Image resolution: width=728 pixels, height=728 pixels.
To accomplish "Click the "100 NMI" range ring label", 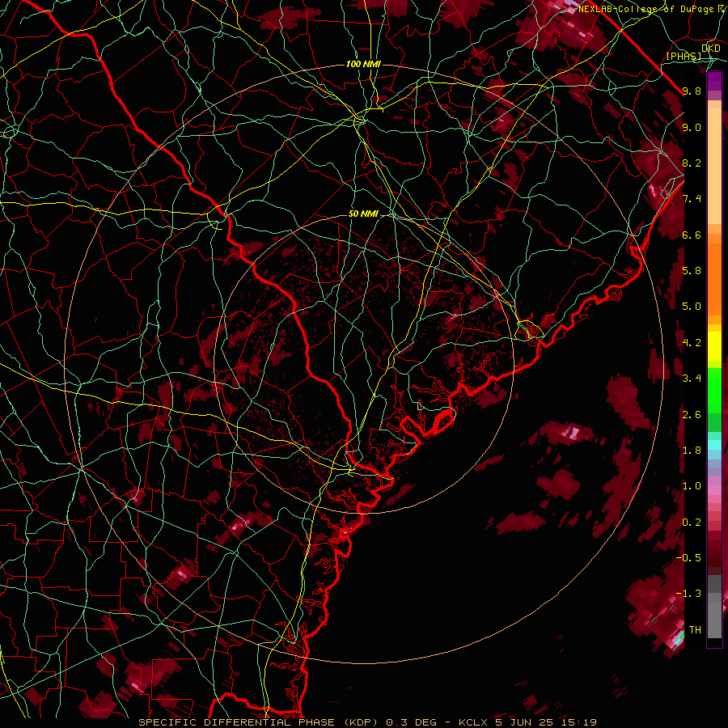I will pyautogui.click(x=363, y=64).
